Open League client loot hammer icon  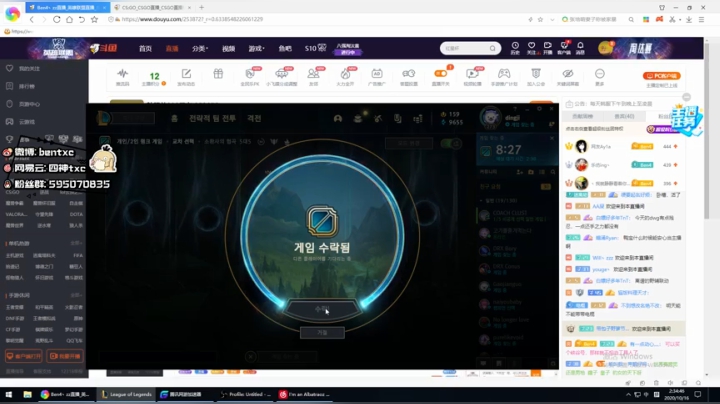point(378,118)
